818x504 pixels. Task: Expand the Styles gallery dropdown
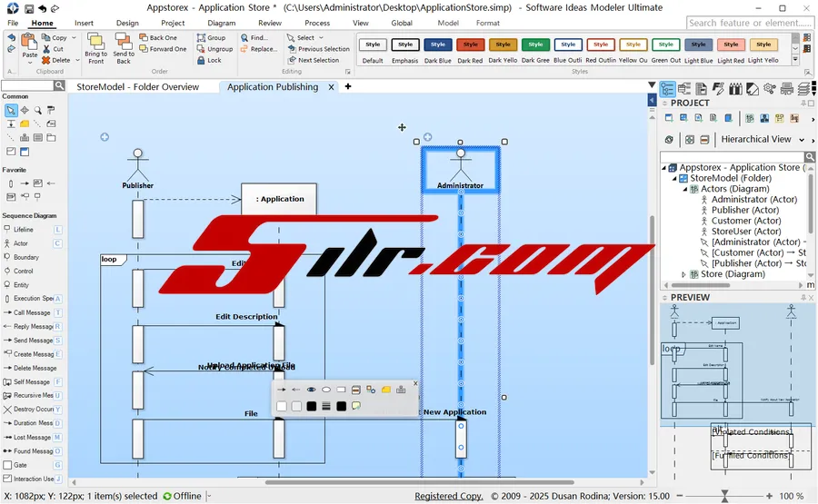pyautogui.click(x=795, y=60)
